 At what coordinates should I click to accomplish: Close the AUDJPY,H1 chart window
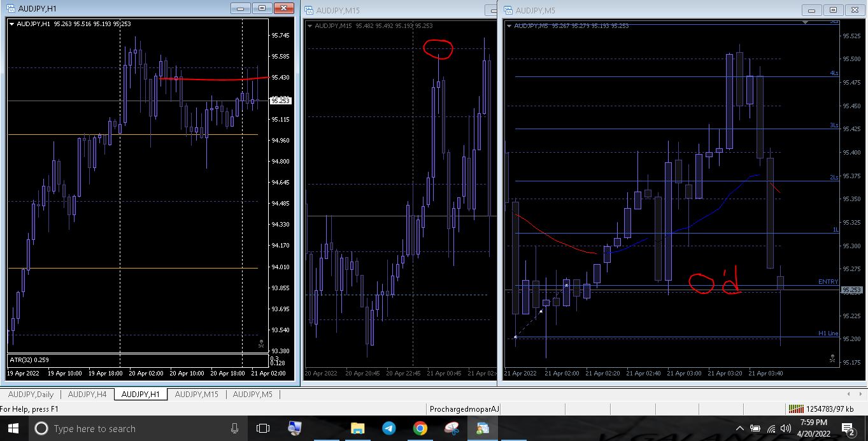pos(283,8)
